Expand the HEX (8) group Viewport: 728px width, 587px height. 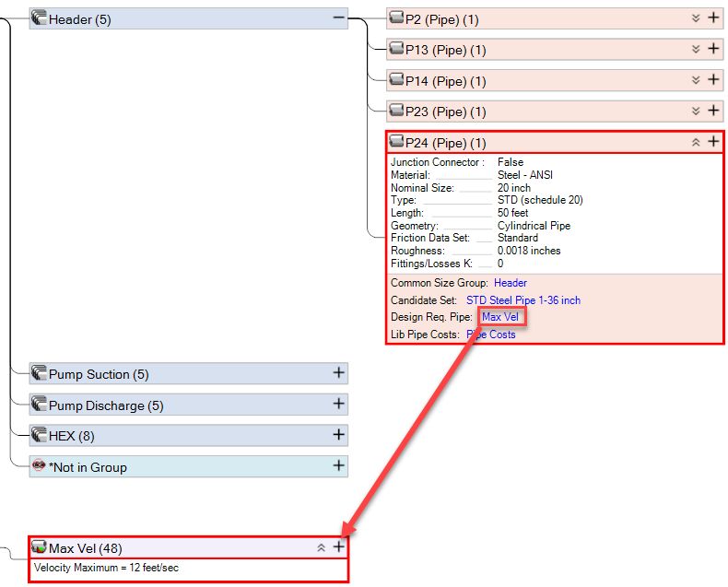click(339, 434)
